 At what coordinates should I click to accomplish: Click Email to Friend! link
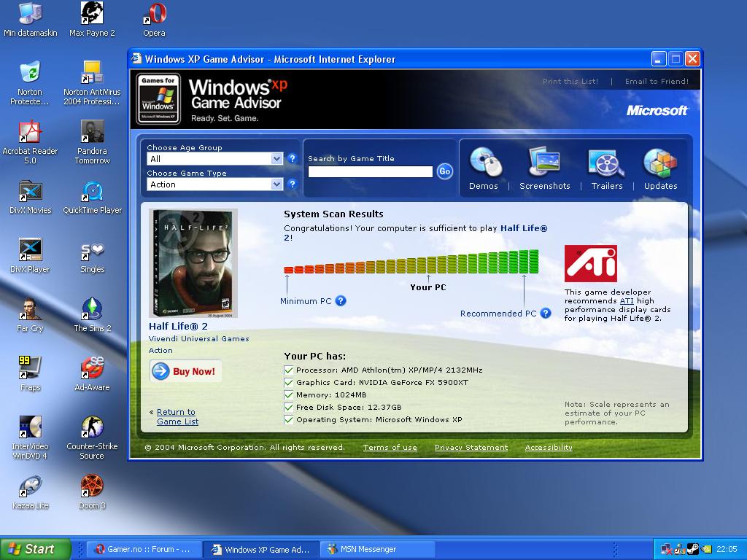pos(657,82)
